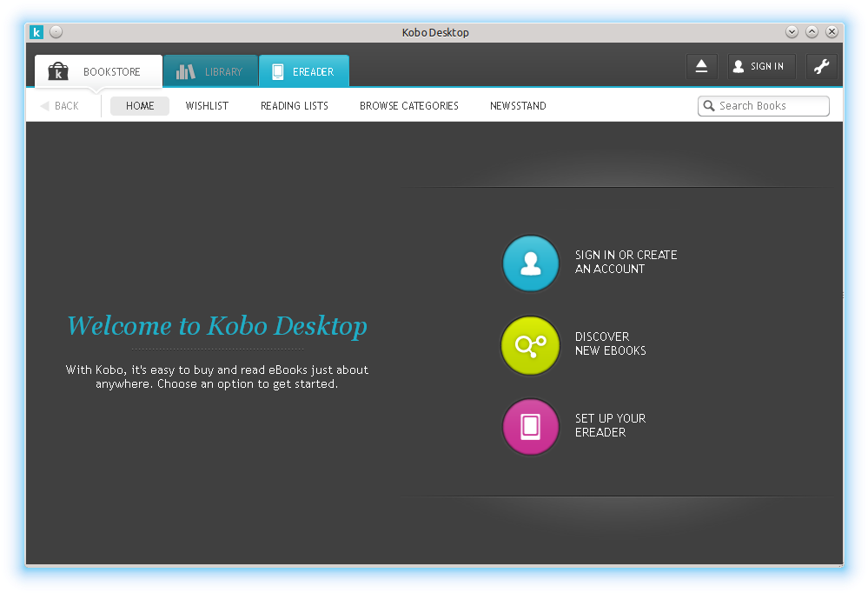Open the Newsstand section

(x=518, y=105)
